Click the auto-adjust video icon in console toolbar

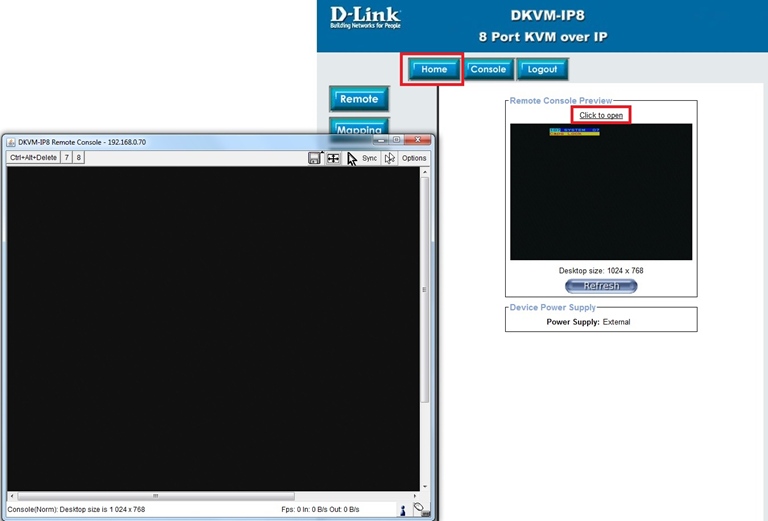tap(333, 158)
